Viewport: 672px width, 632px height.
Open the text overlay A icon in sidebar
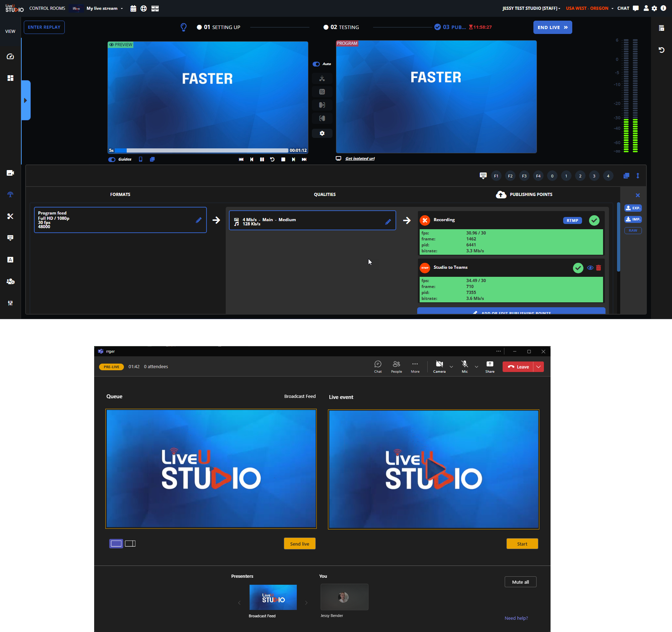point(10,260)
